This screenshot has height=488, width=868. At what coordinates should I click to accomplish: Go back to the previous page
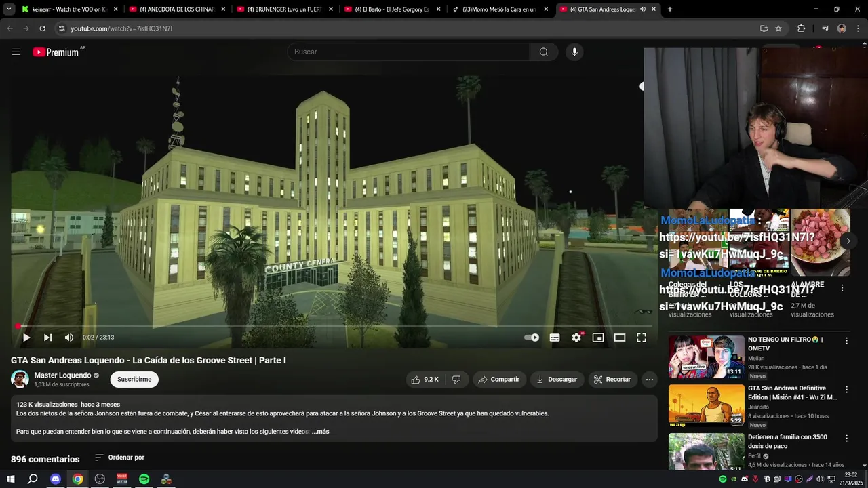pos(9,28)
